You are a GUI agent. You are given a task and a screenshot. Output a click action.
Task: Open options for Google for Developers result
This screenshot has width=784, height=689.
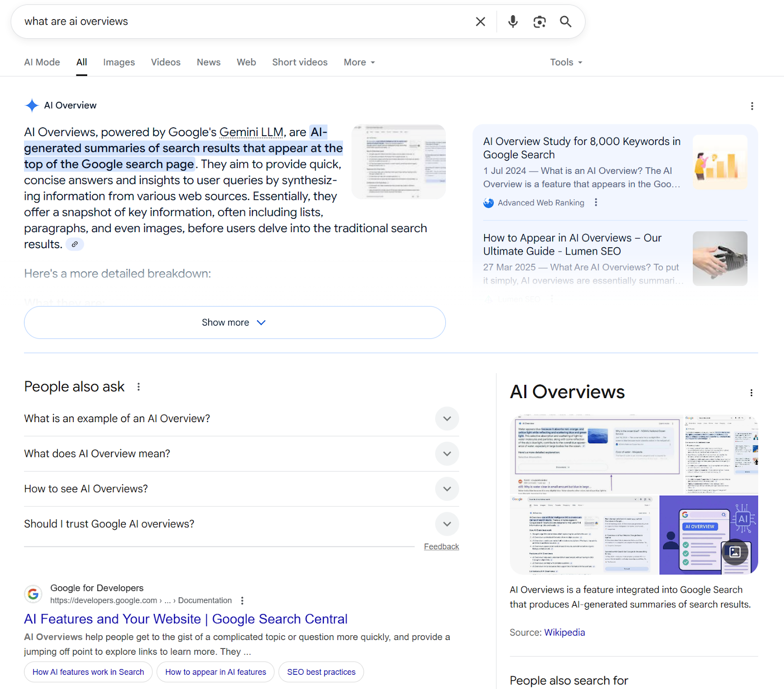242,600
